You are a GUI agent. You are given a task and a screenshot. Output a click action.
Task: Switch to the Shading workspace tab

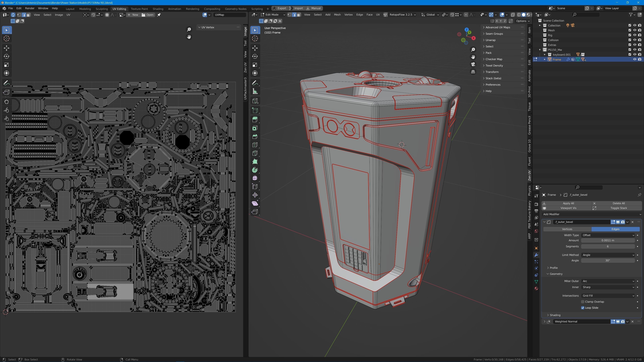158,9
